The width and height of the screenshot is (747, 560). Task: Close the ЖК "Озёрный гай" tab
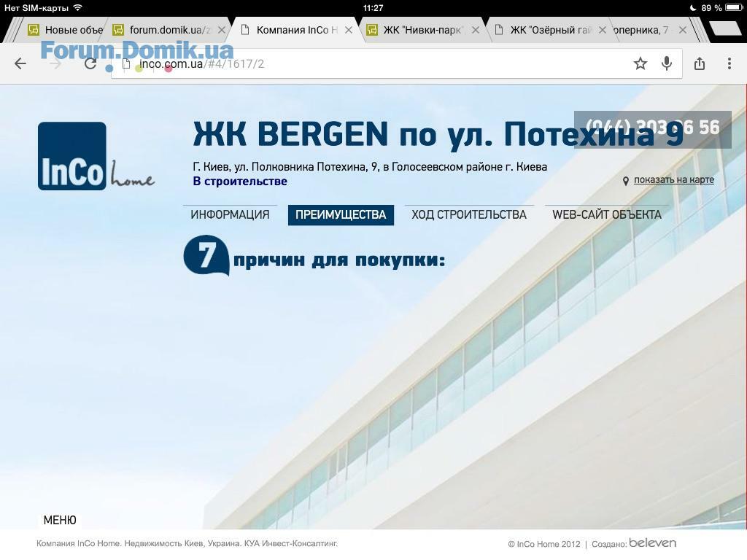603,30
